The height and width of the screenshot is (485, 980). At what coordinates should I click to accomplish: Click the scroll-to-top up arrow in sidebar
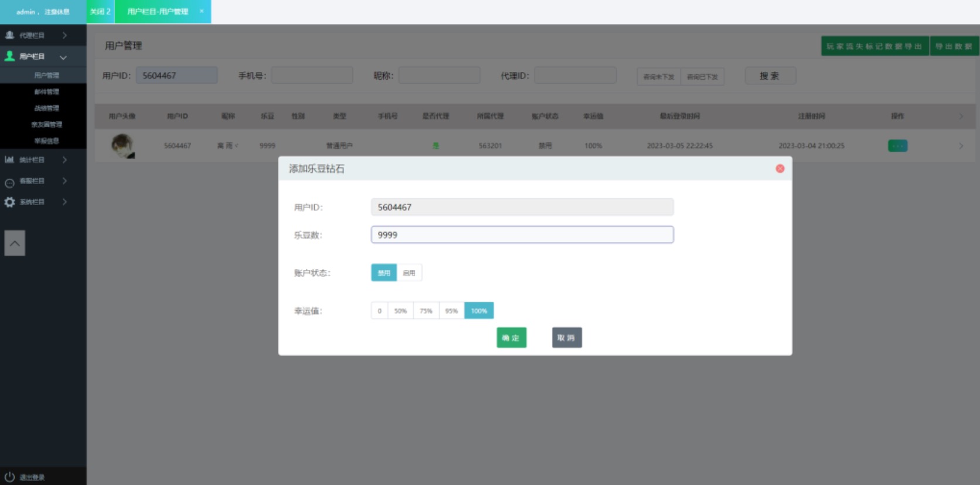coord(15,243)
